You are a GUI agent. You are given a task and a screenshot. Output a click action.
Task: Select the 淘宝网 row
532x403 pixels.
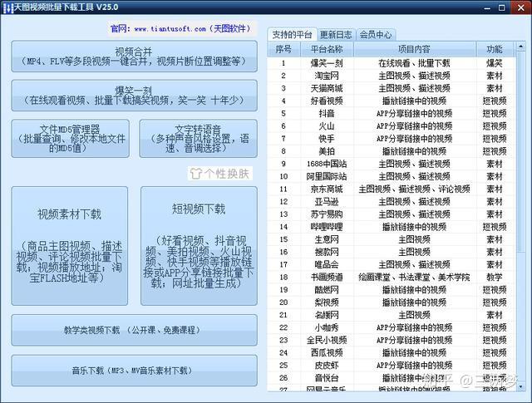[392, 76]
